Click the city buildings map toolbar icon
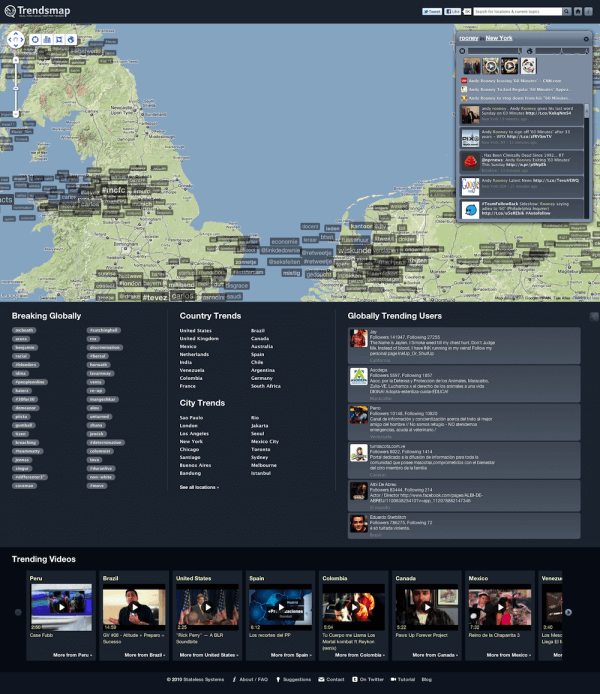 pyautogui.click(x=47, y=39)
